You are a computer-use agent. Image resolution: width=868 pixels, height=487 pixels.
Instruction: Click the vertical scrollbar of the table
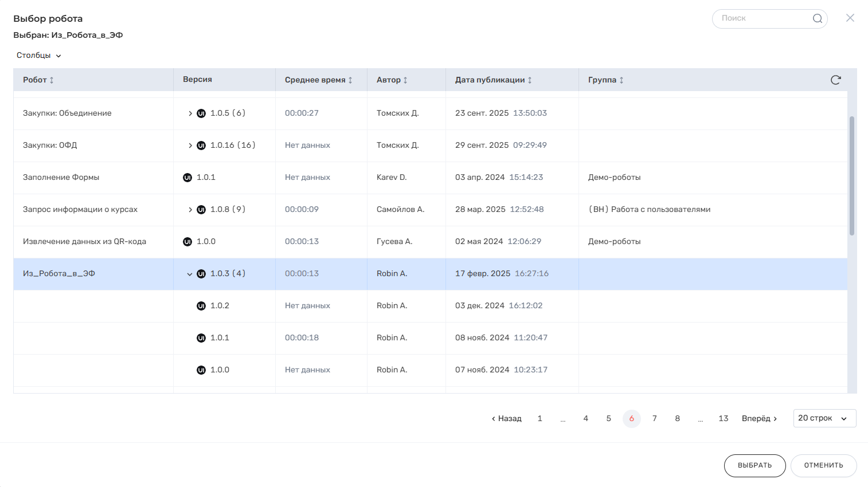(852, 175)
